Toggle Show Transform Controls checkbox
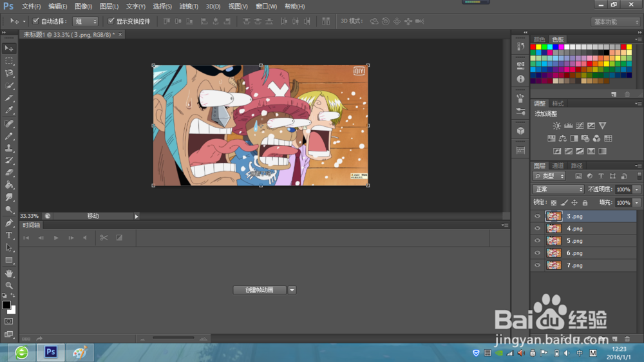Viewport: 644px width, 362px height. click(x=111, y=21)
